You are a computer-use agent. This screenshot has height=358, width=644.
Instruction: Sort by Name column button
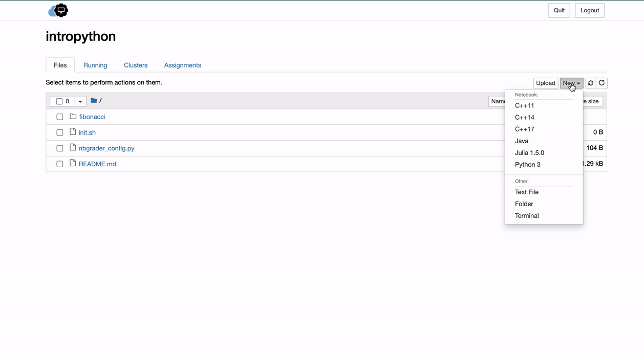tap(497, 101)
